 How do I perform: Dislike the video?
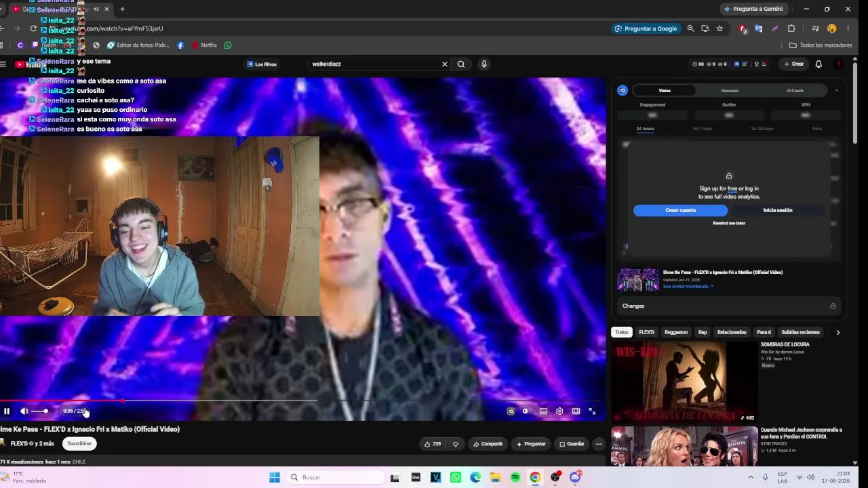pos(455,444)
